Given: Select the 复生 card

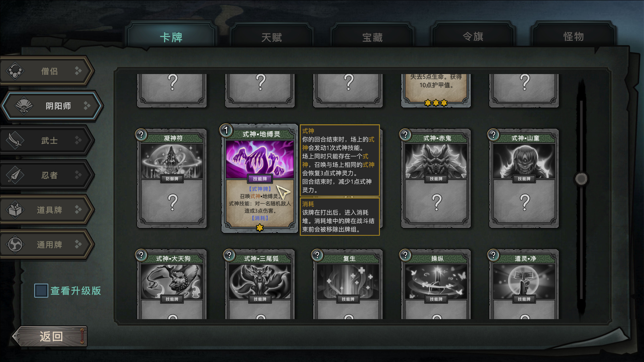Looking at the screenshot, I should pos(348,284).
